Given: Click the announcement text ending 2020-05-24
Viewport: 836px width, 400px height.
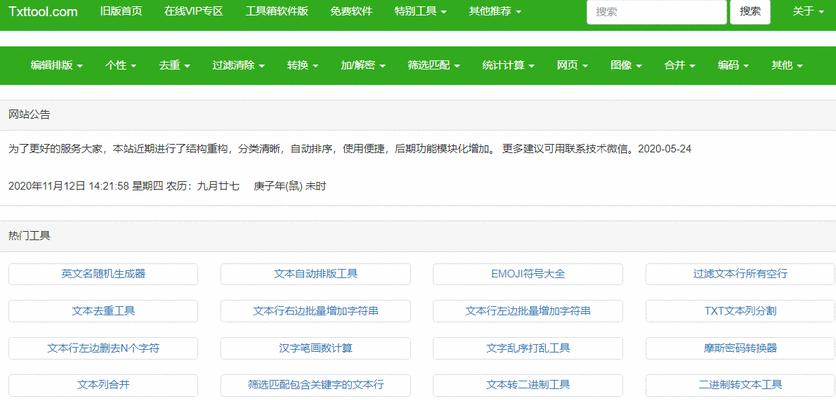Looking at the screenshot, I should [350, 149].
